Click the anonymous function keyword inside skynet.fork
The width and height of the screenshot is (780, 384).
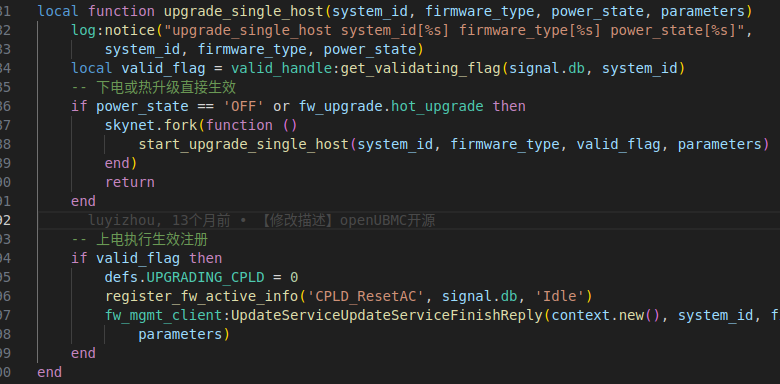(x=239, y=125)
